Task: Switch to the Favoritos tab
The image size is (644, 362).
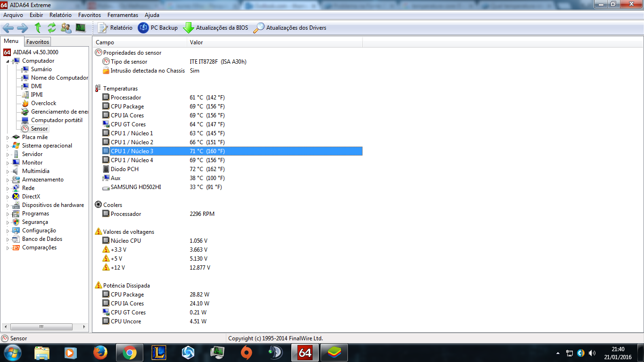Action: (38, 42)
